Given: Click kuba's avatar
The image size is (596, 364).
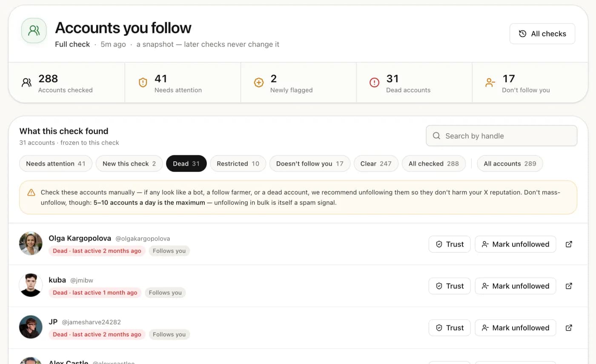Looking at the screenshot, I should click(x=31, y=285).
